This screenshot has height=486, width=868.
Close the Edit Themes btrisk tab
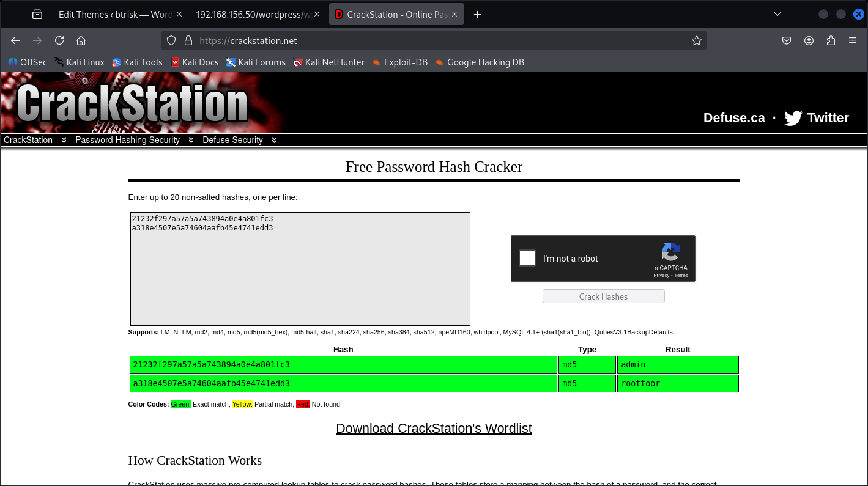click(x=179, y=14)
